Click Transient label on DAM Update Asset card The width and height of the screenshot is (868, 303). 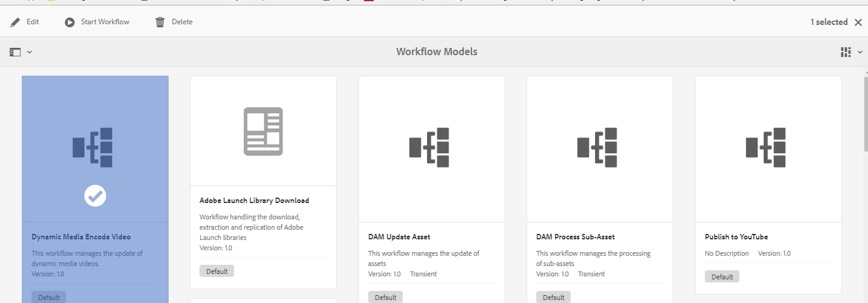423,274
